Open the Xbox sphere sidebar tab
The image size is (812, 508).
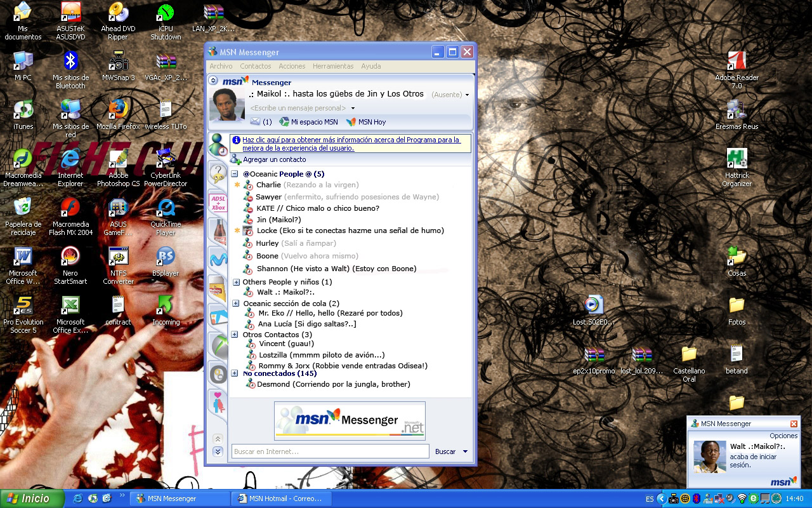[218, 345]
